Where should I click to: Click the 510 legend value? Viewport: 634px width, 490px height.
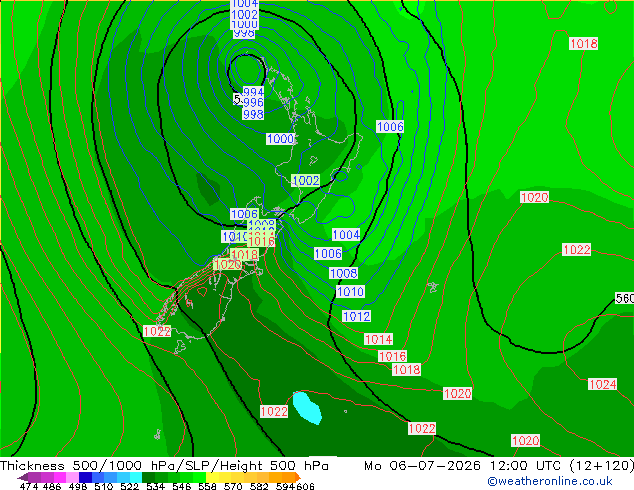[104, 486]
